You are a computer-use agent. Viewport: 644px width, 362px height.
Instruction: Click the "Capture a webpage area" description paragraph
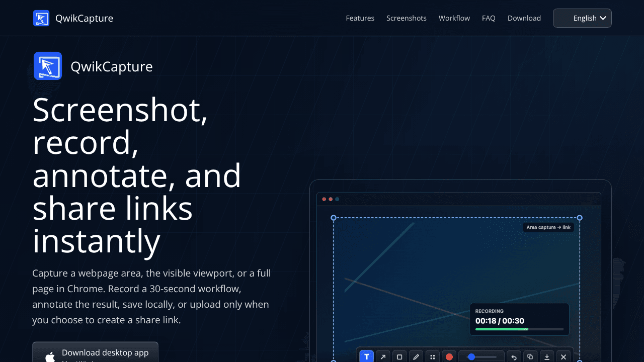(151, 297)
